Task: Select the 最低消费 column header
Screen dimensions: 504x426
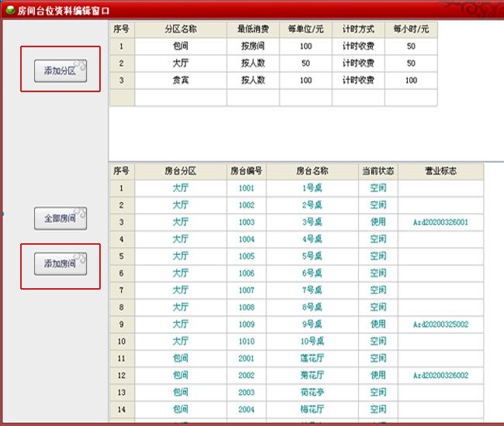Action: click(x=253, y=29)
